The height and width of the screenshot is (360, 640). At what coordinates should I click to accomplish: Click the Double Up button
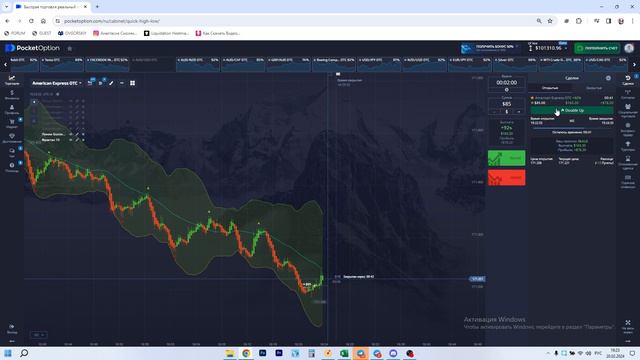[572, 110]
